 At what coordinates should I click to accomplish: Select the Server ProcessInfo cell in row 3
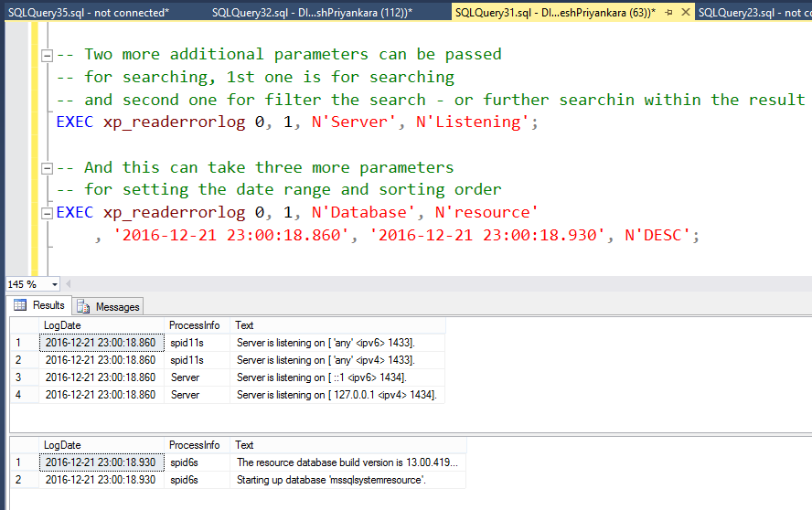click(198, 377)
